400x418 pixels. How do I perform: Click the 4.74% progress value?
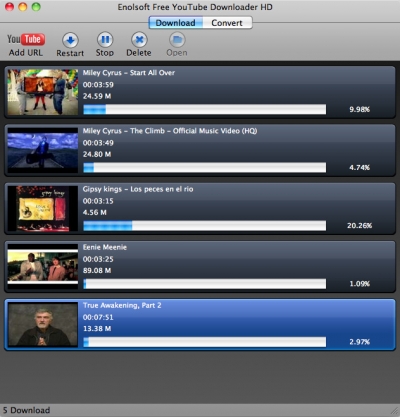(x=359, y=167)
